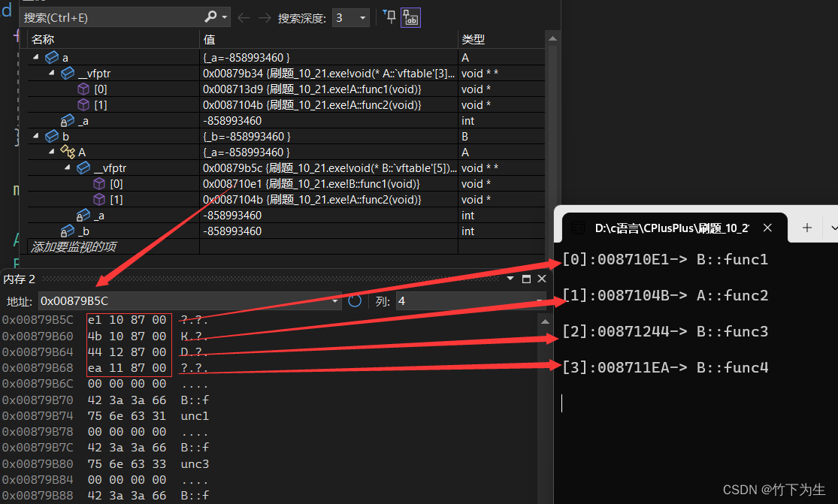This screenshot has width=838, height=504.
Task: Collapse the variable a tree node
Action: tap(36, 56)
